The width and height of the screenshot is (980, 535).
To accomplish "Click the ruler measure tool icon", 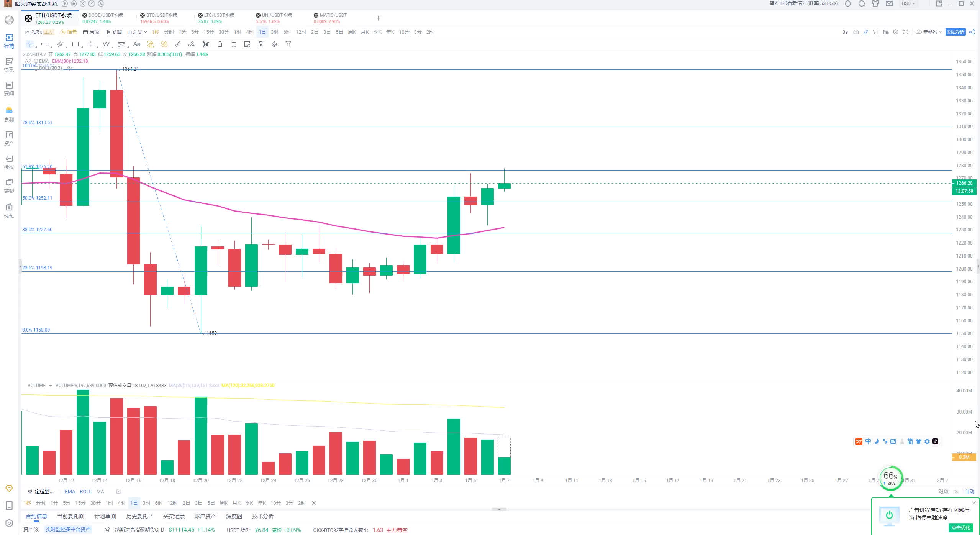I will point(178,44).
